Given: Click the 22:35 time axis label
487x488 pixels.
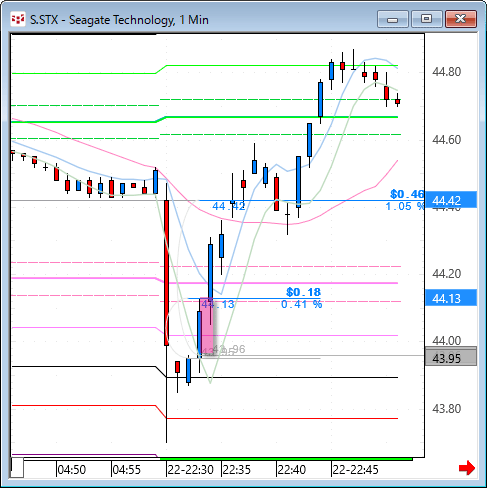Looking at the screenshot, I should pyautogui.click(x=237, y=469).
